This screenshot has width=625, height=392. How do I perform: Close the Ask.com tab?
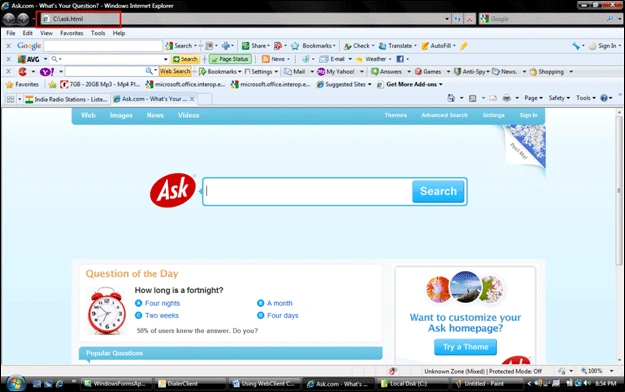tap(192, 99)
